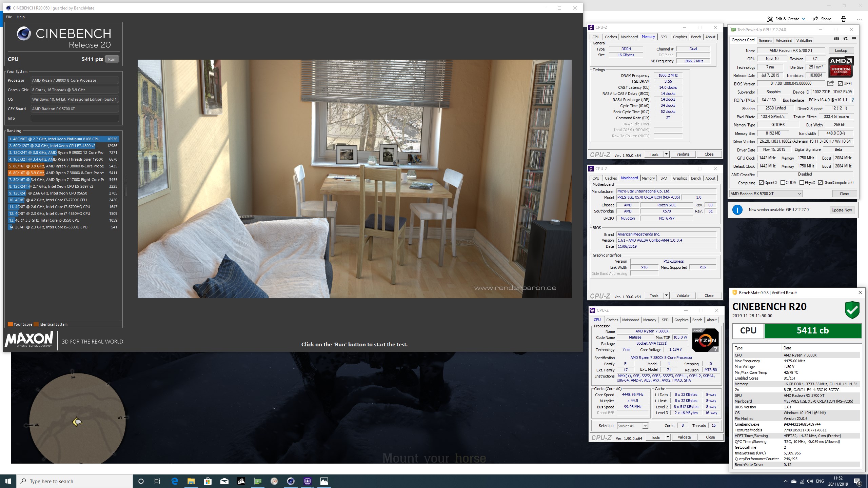868x488 pixels.
Task: Switch to Validation tab in GPU-Z
Action: coord(804,40)
